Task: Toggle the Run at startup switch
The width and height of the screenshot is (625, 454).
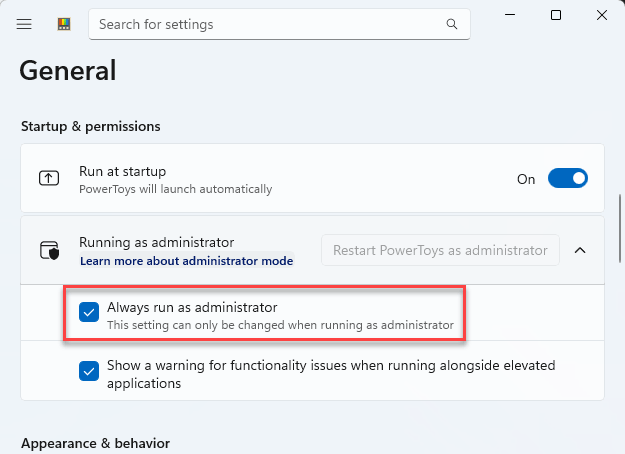Action: (x=568, y=178)
